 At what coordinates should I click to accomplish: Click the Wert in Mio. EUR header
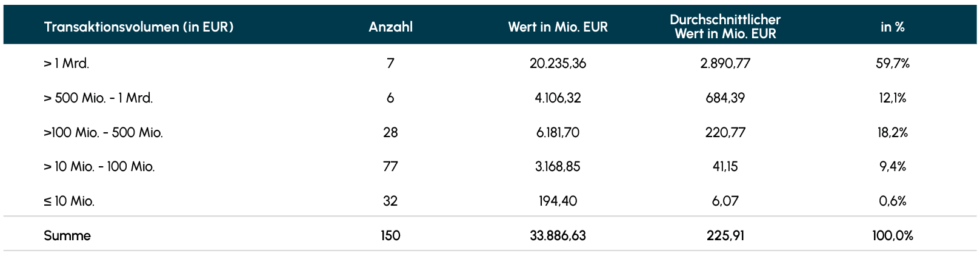click(x=558, y=27)
